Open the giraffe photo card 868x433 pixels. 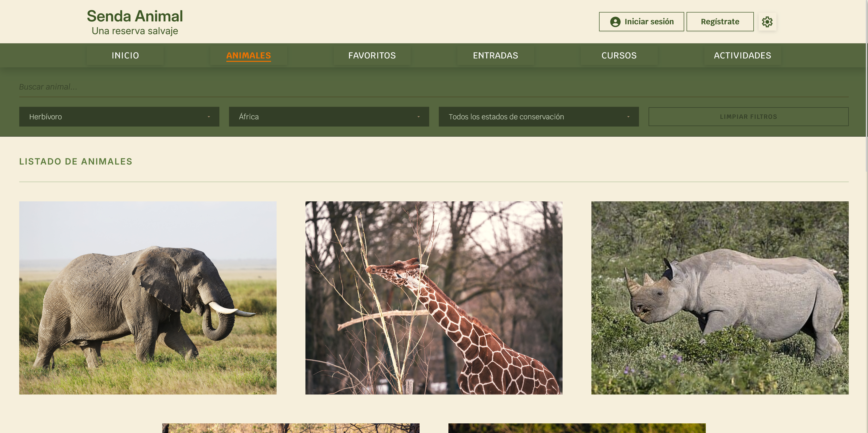coord(434,298)
